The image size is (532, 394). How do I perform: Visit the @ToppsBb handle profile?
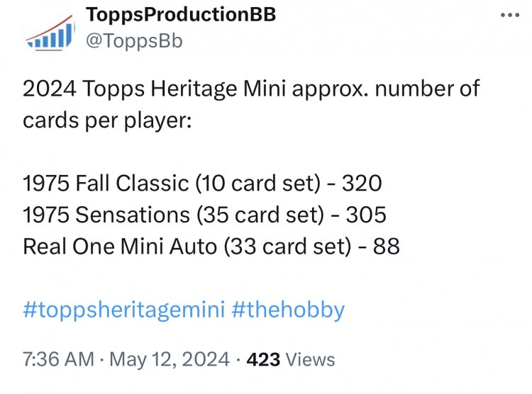pos(134,41)
